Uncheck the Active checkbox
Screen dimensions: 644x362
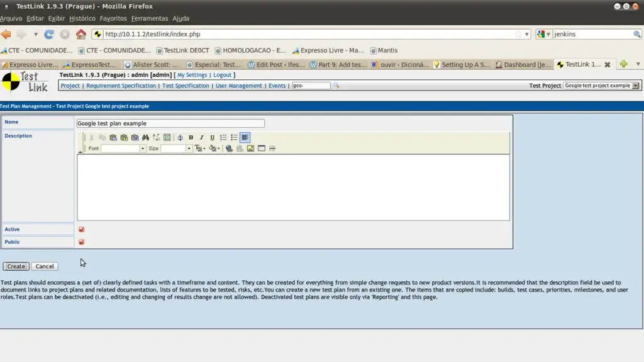click(x=81, y=230)
